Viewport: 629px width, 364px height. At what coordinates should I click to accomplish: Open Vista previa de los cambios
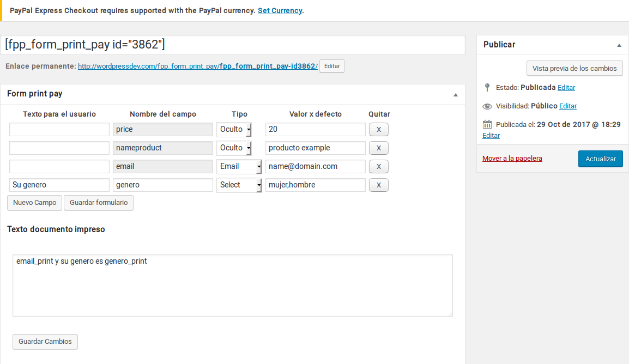(574, 68)
